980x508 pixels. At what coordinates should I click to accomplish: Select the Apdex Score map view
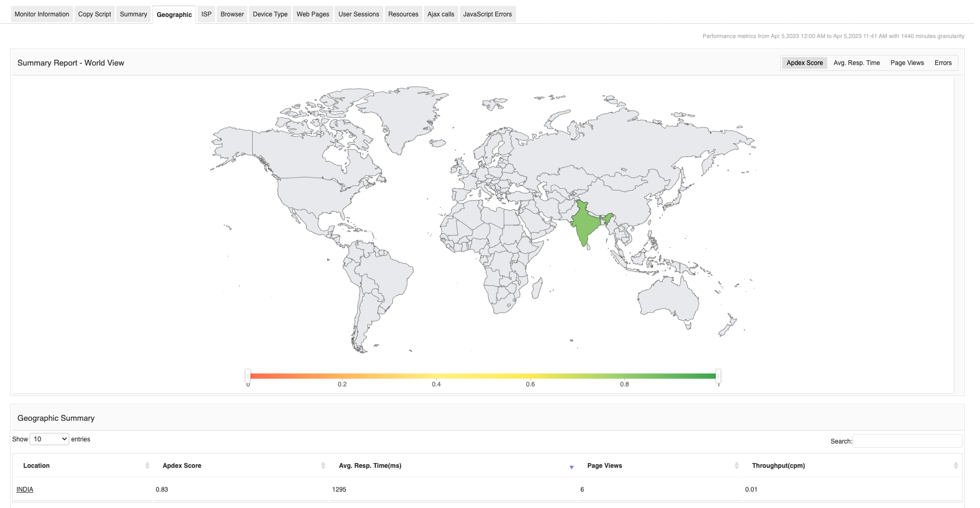[x=804, y=62]
